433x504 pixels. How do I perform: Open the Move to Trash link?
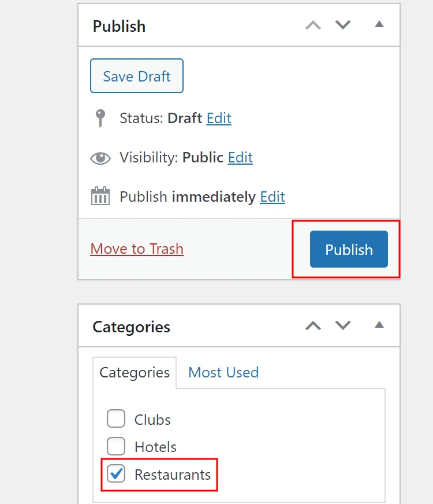pyautogui.click(x=136, y=249)
